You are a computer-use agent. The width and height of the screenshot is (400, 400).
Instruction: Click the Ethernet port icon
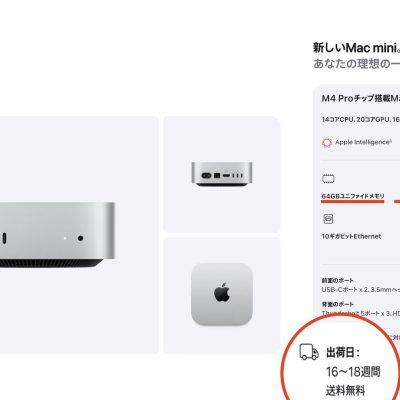[328, 219]
